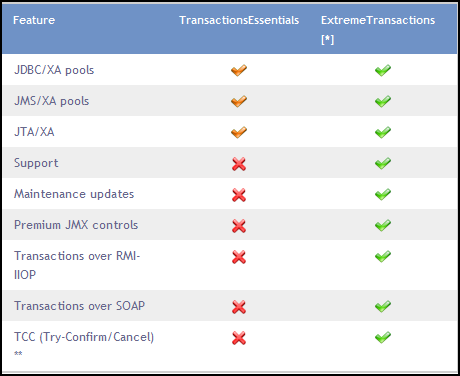Click the [*] footnote marker in header
This screenshot has height=376, width=460.
pyautogui.click(x=327, y=39)
